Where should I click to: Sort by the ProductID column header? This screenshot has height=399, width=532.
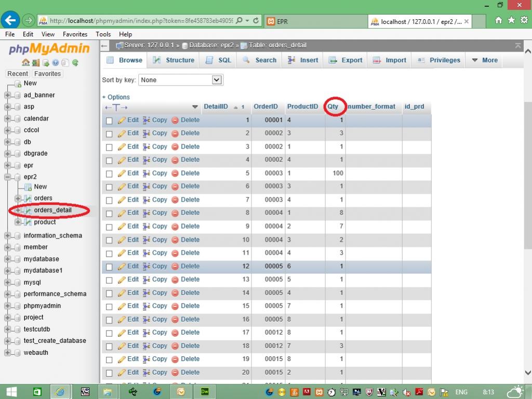(302, 107)
